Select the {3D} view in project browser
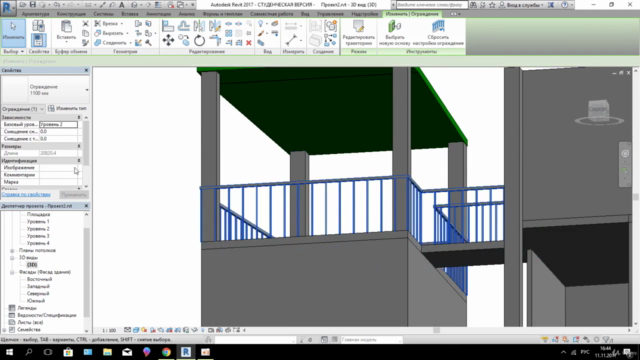This screenshot has height=360, width=640. point(32,265)
